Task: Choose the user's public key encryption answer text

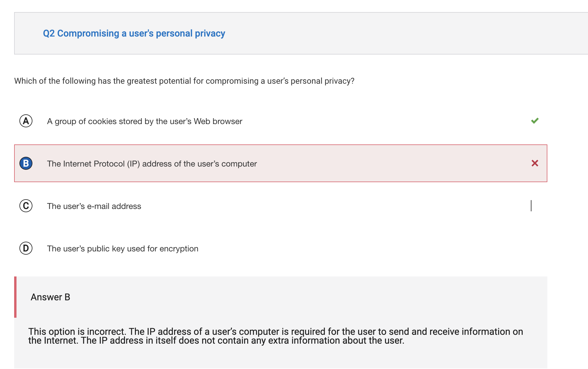Action: (x=123, y=249)
